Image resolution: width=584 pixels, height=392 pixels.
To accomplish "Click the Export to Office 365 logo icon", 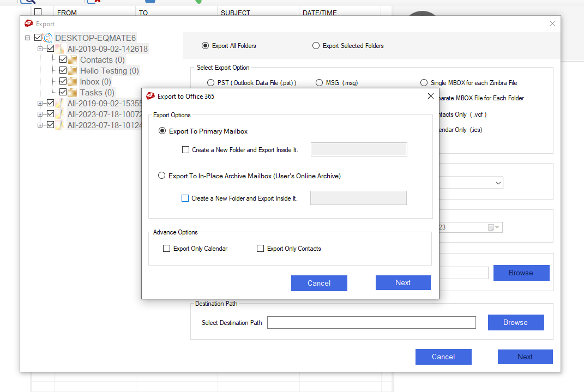I will coord(150,96).
